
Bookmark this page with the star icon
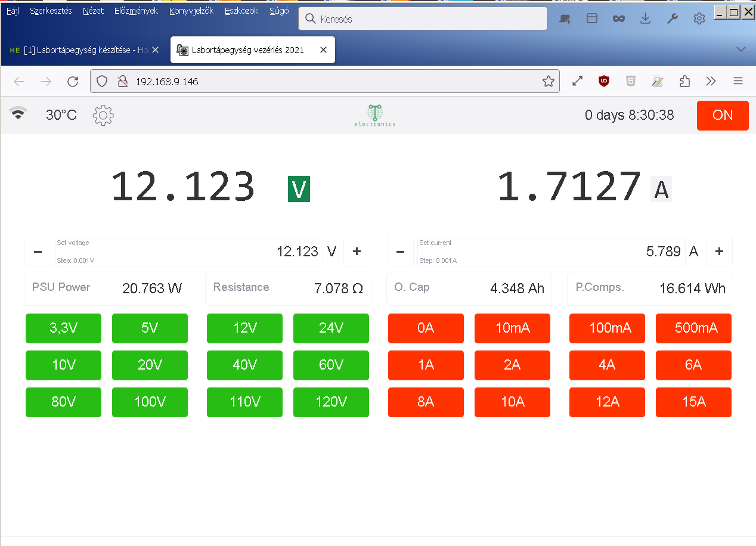(549, 82)
